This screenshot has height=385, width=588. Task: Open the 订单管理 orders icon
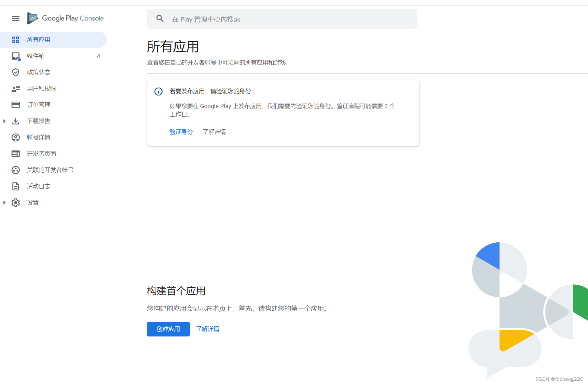pos(16,105)
